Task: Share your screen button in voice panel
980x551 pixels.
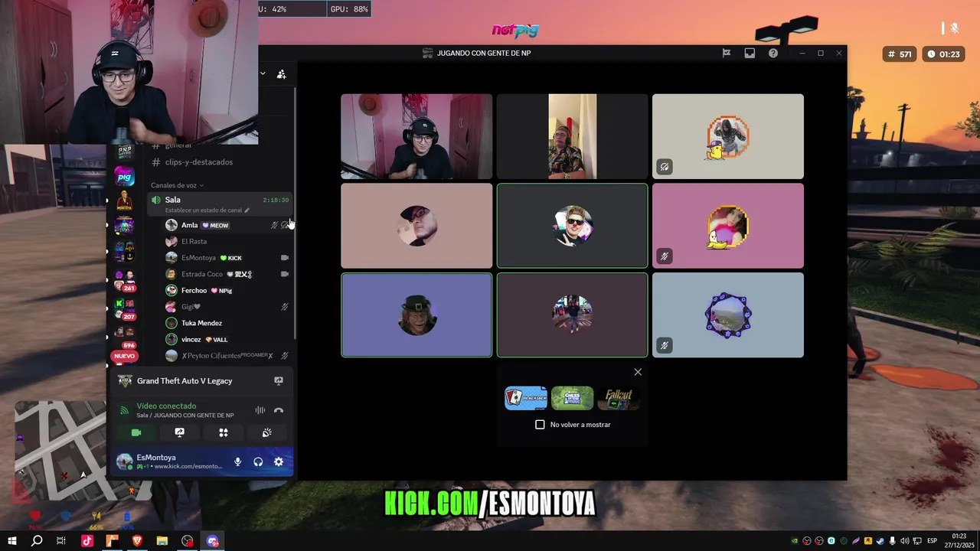Action: (180, 432)
